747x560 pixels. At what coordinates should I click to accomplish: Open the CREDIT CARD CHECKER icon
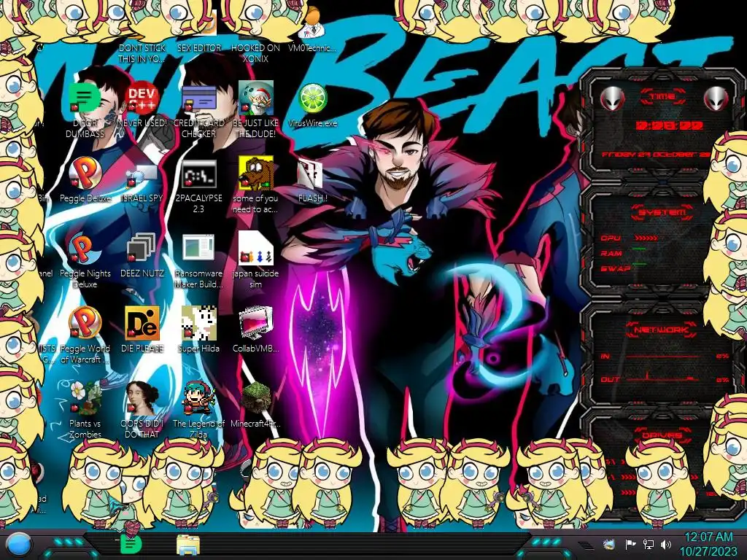coord(198,98)
